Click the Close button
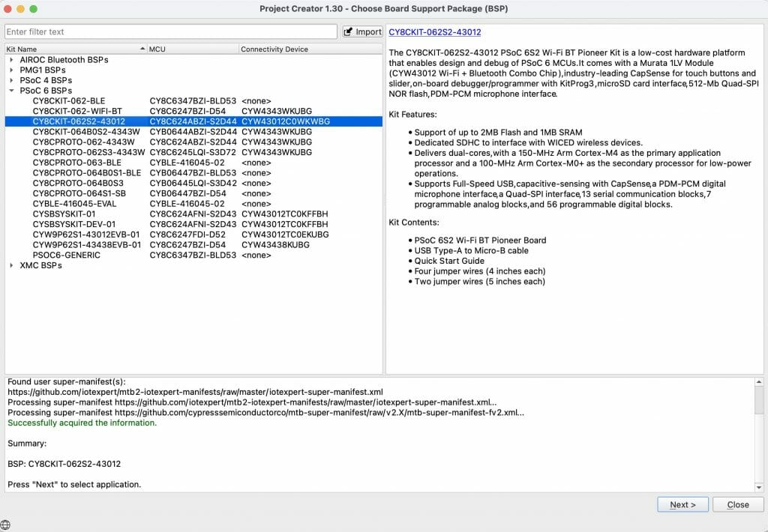 point(738,504)
